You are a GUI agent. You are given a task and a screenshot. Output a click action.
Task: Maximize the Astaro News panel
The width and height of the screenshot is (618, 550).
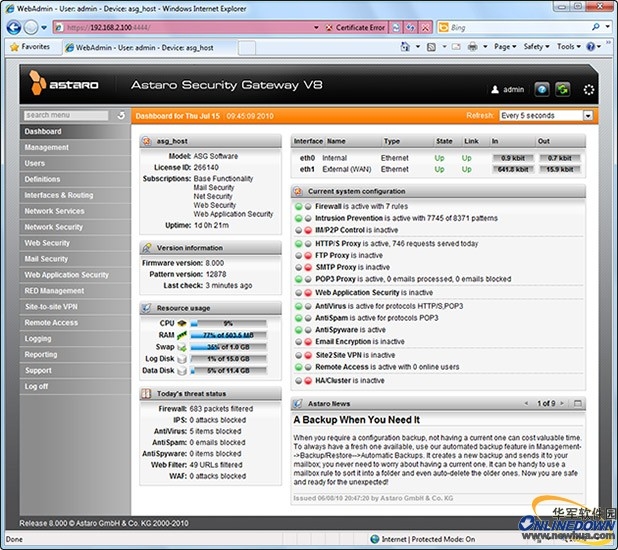pyautogui.click(x=578, y=403)
